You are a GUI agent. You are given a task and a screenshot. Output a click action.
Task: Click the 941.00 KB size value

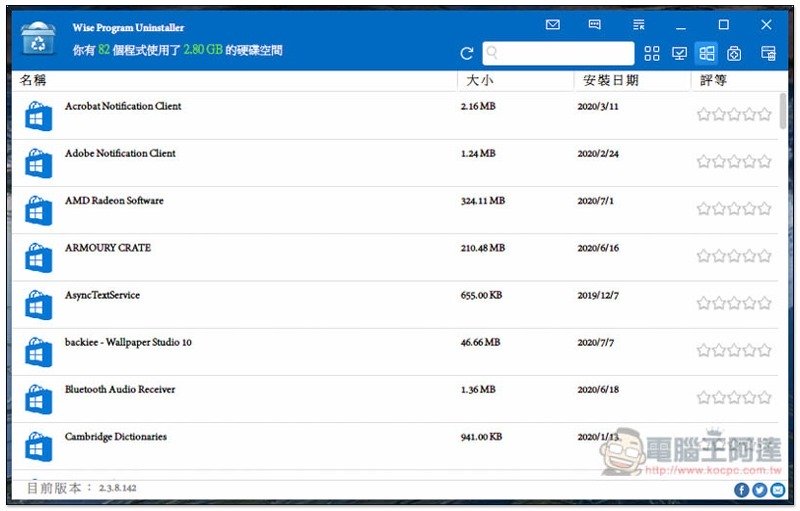click(x=481, y=437)
